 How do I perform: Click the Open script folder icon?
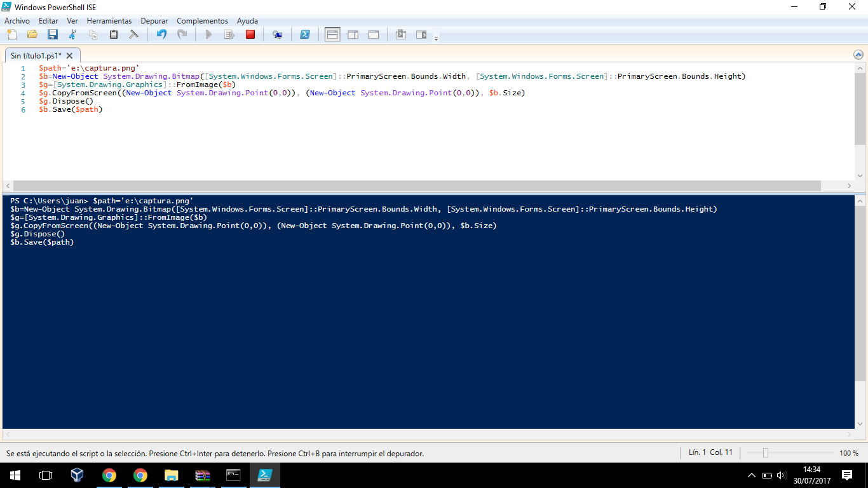(32, 34)
